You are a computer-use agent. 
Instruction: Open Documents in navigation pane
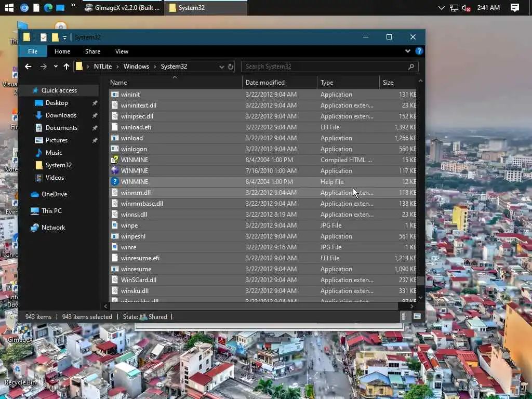pyautogui.click(x=61, y=128)
